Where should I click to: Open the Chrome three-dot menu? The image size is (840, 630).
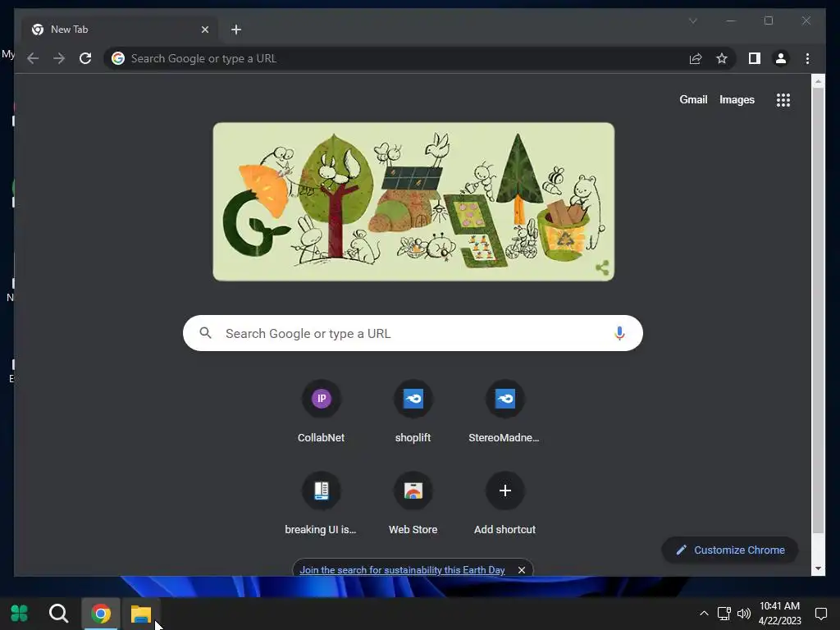(x=807, y=58)
